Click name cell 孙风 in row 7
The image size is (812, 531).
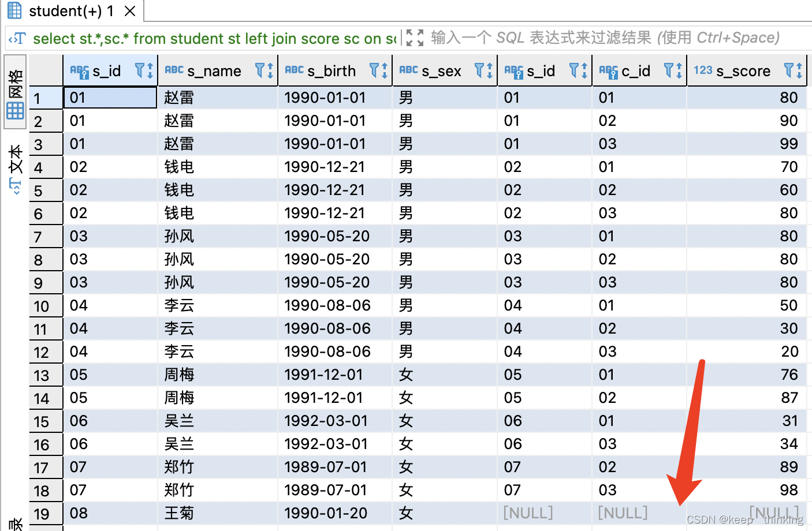[217, 236]
